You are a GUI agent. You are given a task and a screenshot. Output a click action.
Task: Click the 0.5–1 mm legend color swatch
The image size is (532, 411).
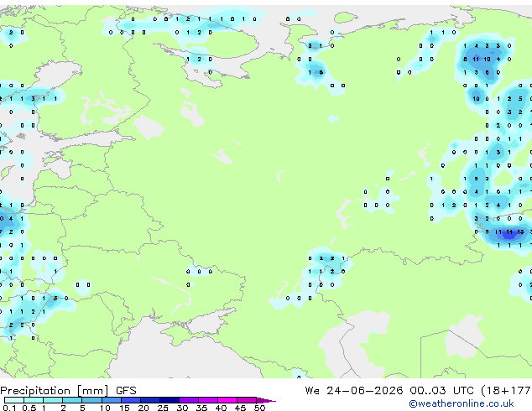tap(34, 400)
